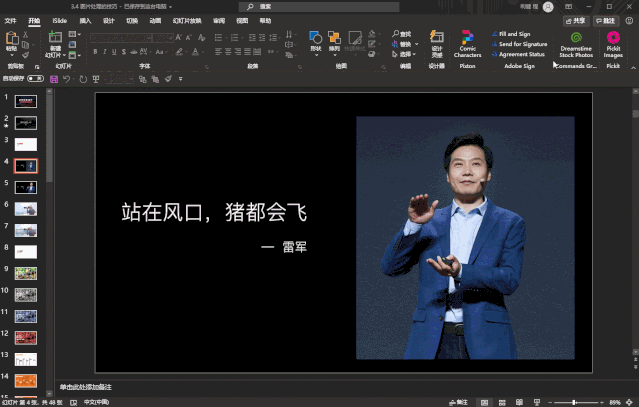This screenshot has width=639, height=407.
Task: Decrease font size with smaller A
Action: pos(188,37)
